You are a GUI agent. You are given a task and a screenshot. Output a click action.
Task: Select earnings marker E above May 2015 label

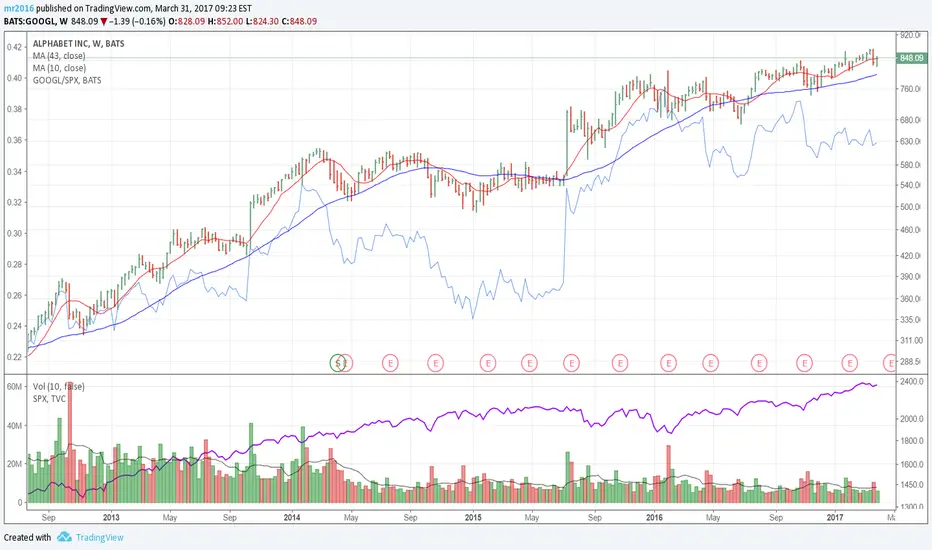pos(529,362)
